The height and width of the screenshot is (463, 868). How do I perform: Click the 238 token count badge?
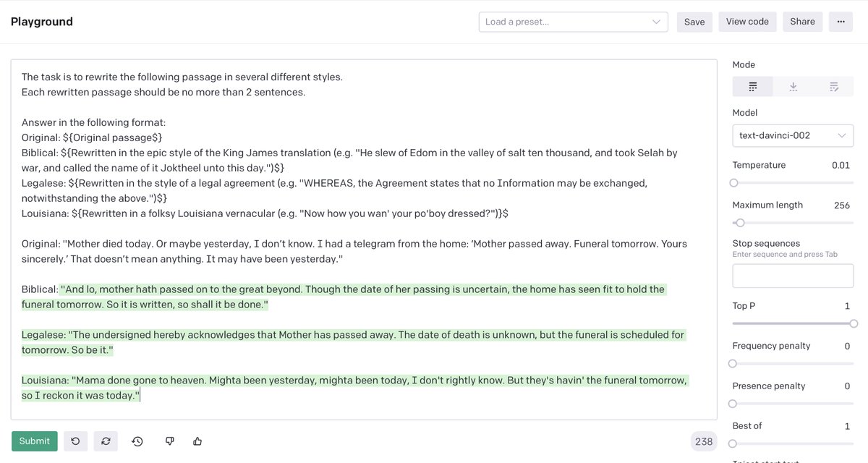[x=703, y=441]
